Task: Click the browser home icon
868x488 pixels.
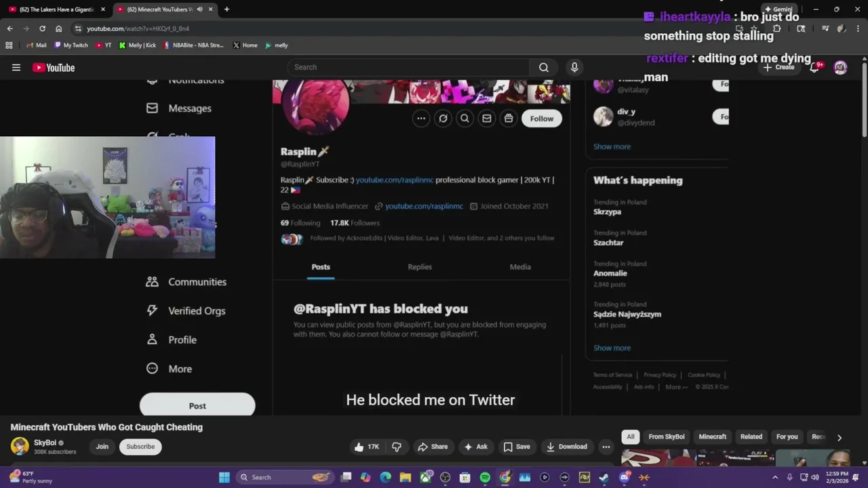Action: pyautogui.click(x=58, y=28)
